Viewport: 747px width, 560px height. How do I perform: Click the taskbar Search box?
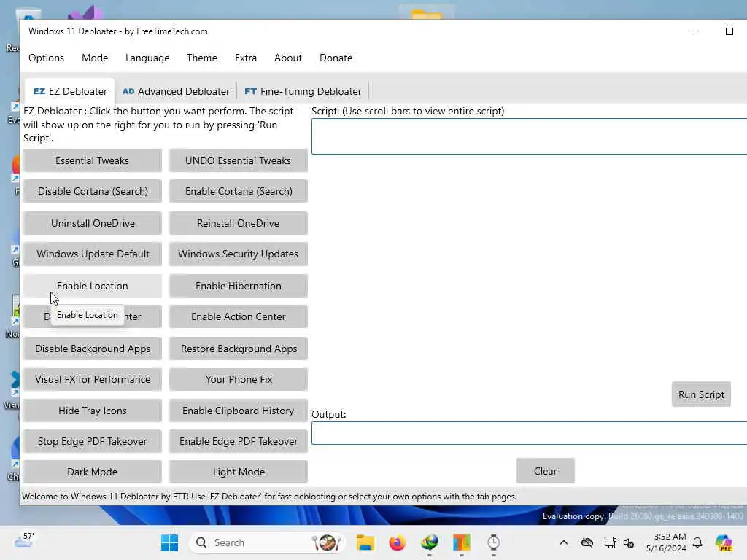[x=267, y=542]
